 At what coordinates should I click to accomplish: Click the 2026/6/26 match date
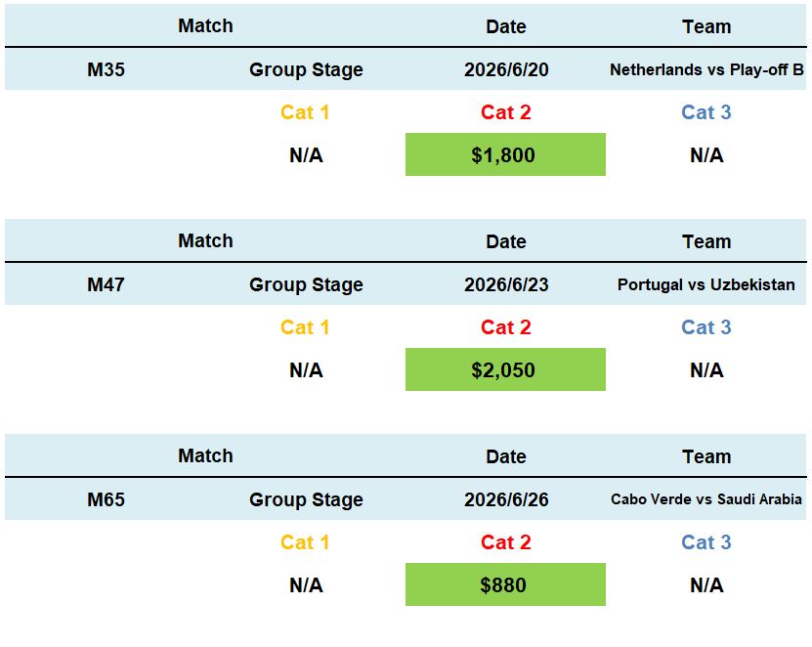[x=506, y=499]
